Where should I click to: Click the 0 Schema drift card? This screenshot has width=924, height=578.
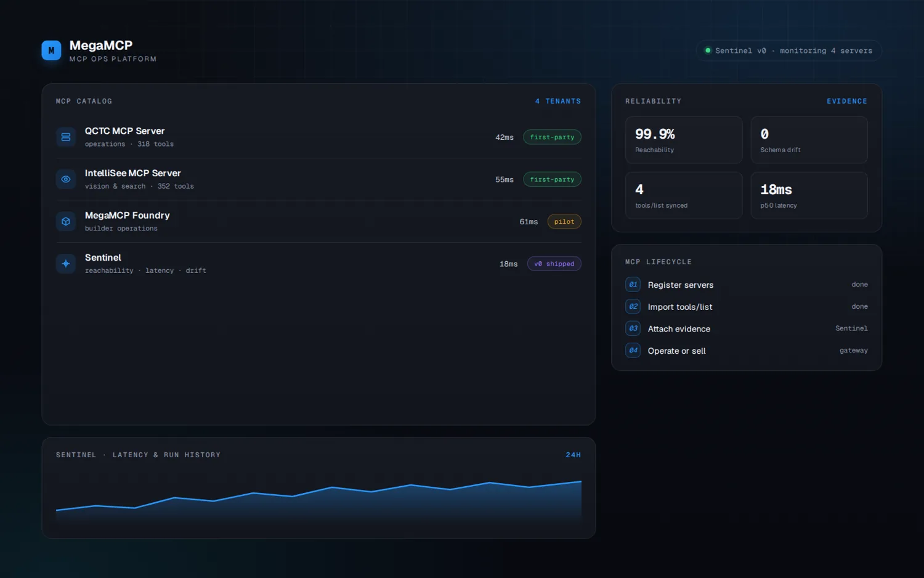(809, 140)
